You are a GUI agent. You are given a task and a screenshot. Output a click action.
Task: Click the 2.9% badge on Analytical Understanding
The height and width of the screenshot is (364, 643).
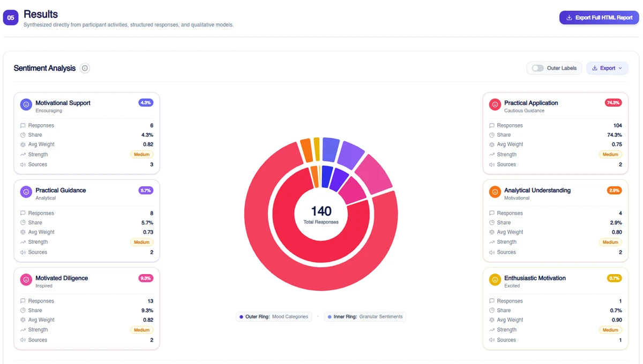(x=614, y=190)
